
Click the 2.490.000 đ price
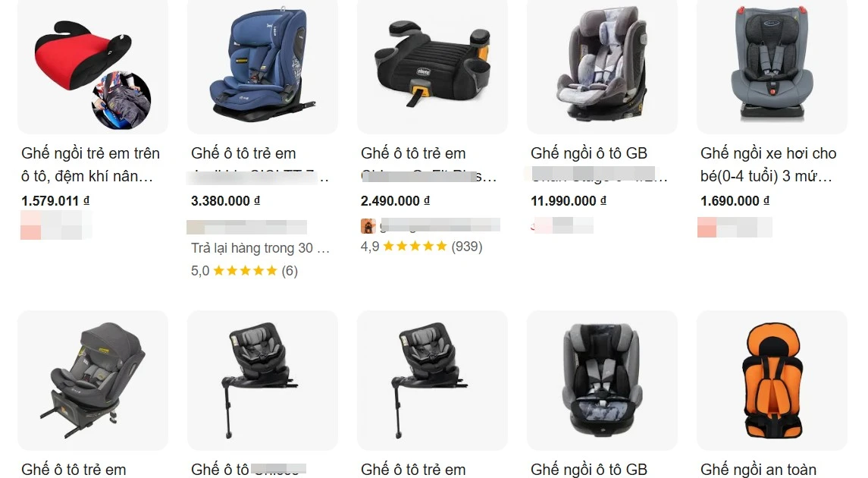pyautogui.click(x=395, y=201)
